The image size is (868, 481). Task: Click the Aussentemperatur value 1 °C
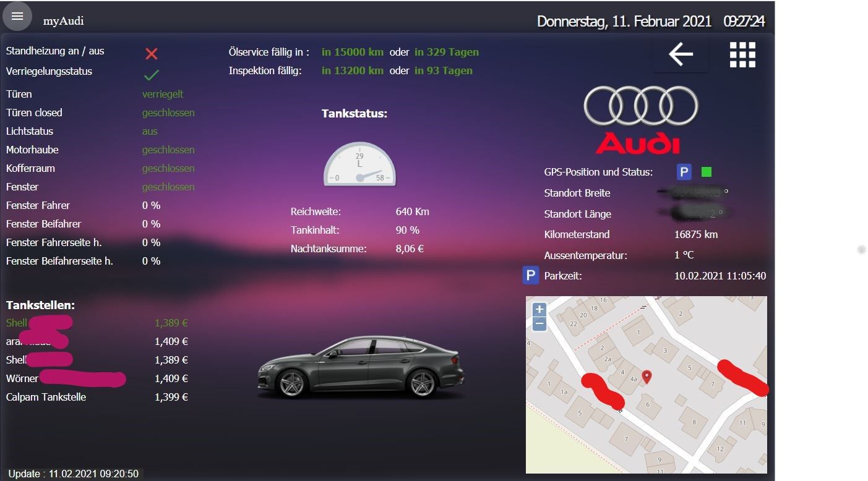coord(684,255)
